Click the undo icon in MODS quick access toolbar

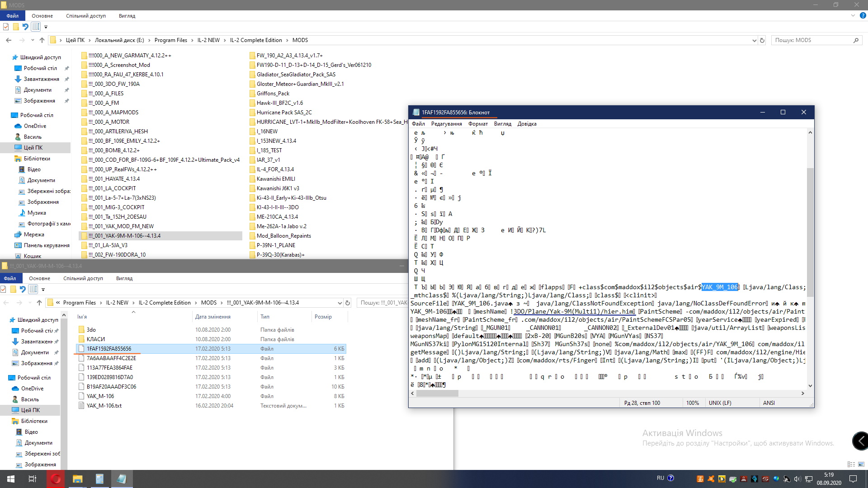(x=25, y=27)
